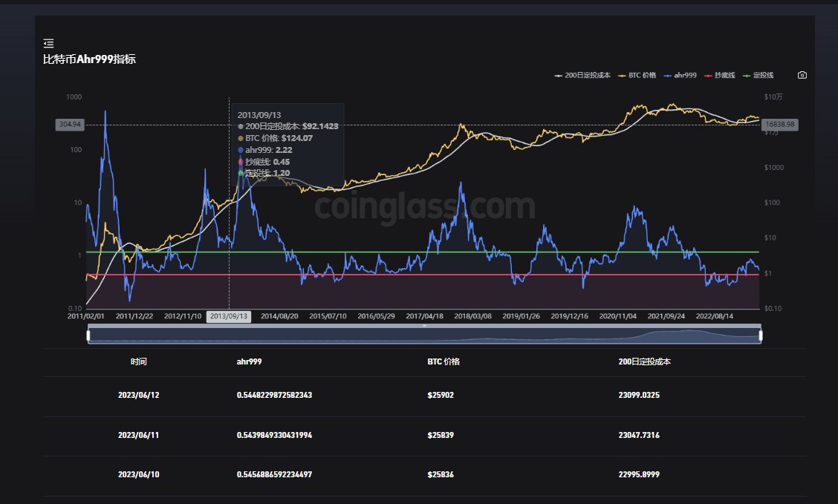This screenshot has width=838, height=504.
Task: Click the value 0.5456886592234497
Action: (274, 474)
